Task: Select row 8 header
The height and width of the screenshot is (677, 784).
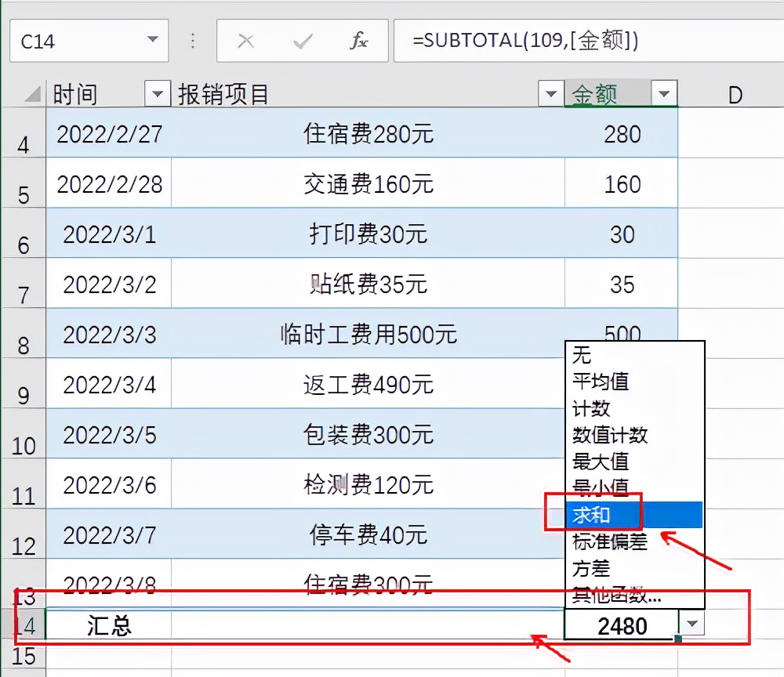Action: (x=23, y=333)
